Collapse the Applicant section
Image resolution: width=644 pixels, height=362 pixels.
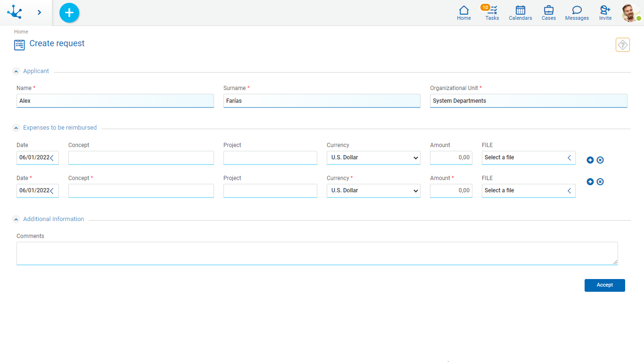(x=16, y=72)
